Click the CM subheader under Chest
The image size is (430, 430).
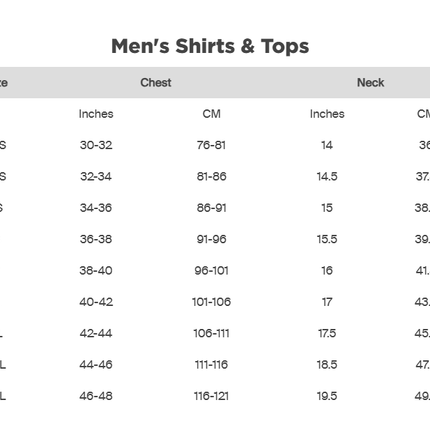click(x=211, y=114)
